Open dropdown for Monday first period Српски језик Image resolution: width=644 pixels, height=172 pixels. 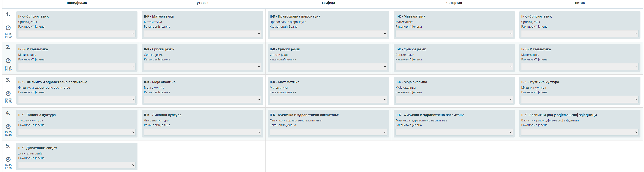click(77, 34)
